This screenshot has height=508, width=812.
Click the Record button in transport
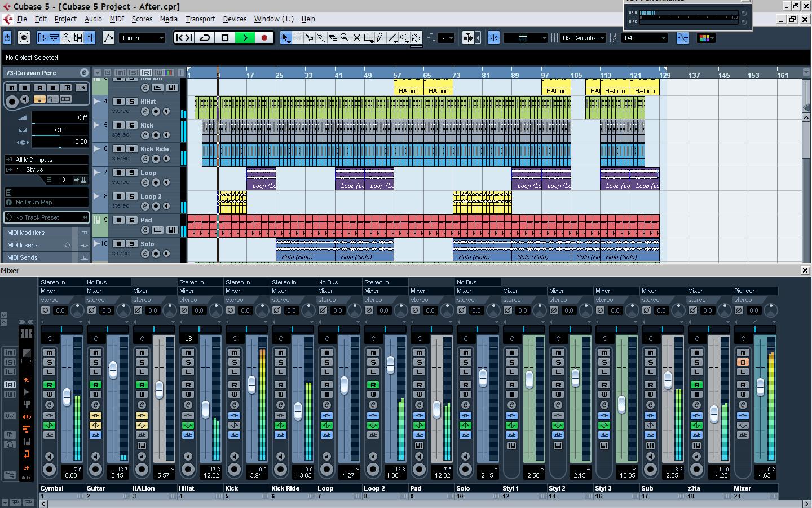point(264,38)
